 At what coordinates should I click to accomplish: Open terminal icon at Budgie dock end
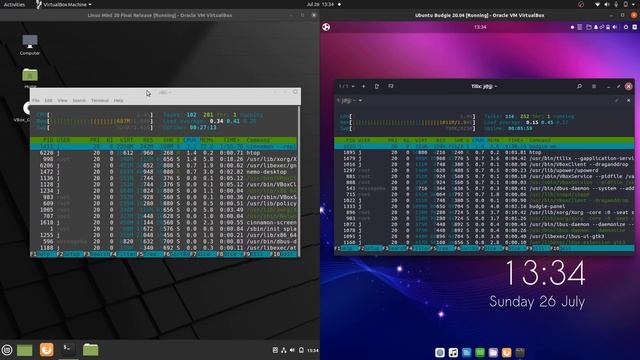point(520,352)
